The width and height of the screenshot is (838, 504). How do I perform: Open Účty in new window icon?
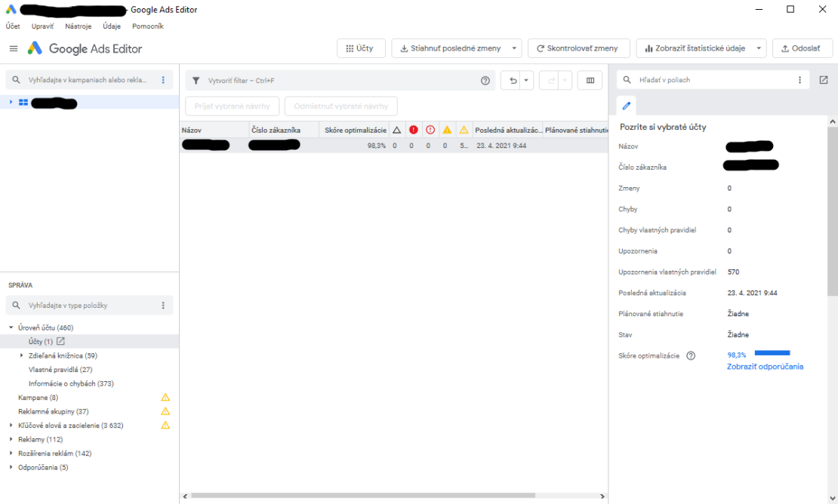[x=60, y=341]
